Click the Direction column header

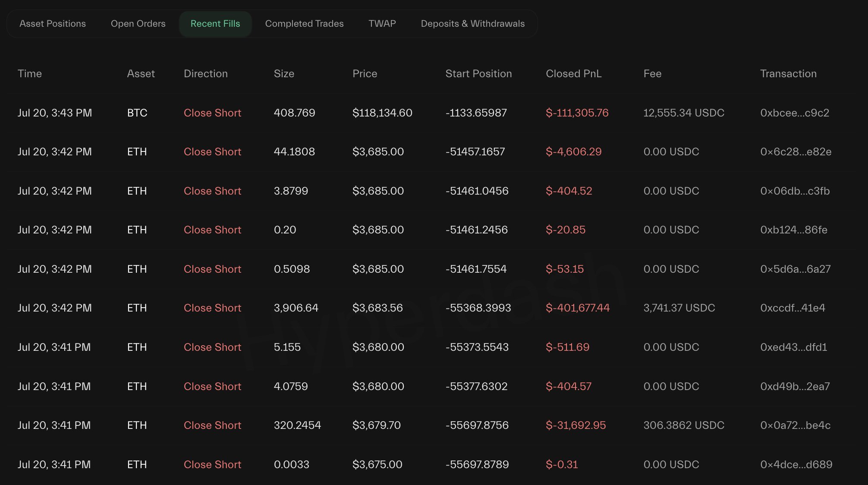pos(206,74)
